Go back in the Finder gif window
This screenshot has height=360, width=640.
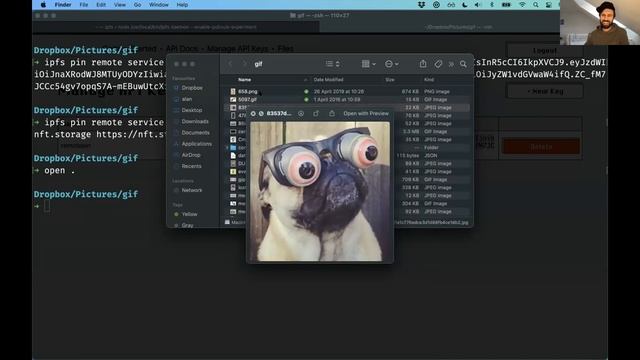point(230,64)
